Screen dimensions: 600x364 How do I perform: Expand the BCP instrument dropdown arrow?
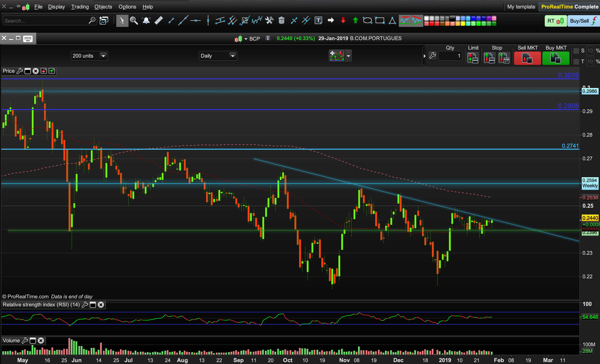246,39
